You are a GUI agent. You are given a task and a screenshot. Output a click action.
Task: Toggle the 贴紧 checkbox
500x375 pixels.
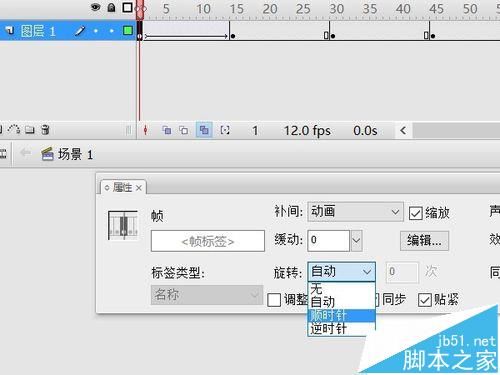coord(425,300)
